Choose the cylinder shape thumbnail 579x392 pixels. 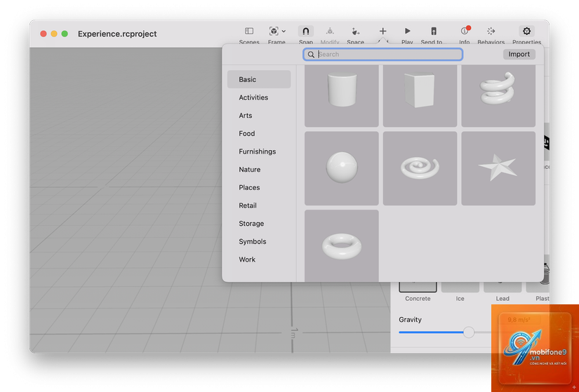[342, 96]
